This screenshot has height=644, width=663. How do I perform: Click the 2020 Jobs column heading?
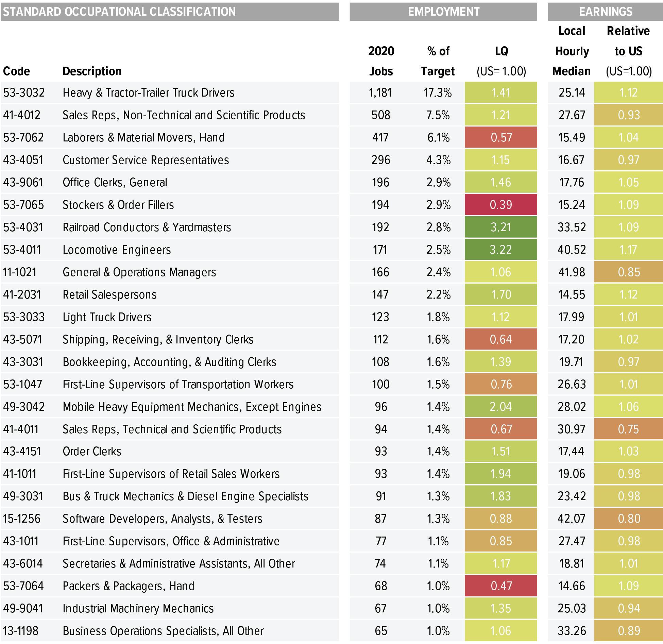pyautogui.click(x=381, y=61)
